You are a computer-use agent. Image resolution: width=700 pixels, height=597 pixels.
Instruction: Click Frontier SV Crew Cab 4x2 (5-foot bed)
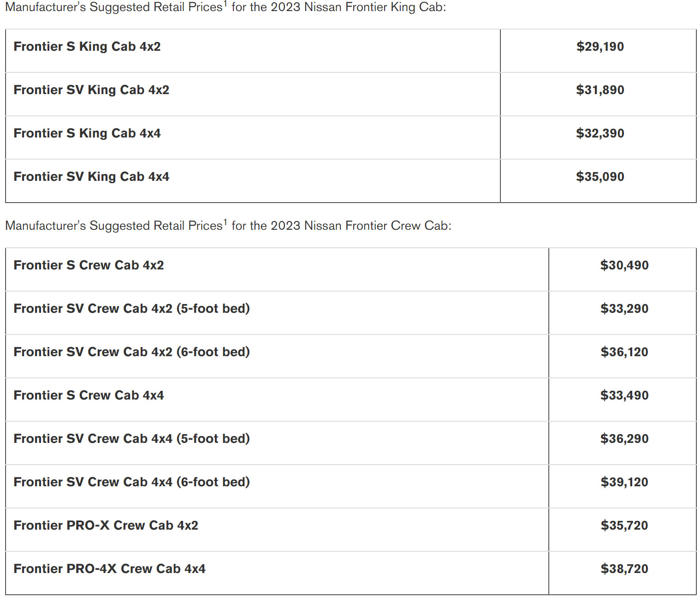(x=131, y=309)
